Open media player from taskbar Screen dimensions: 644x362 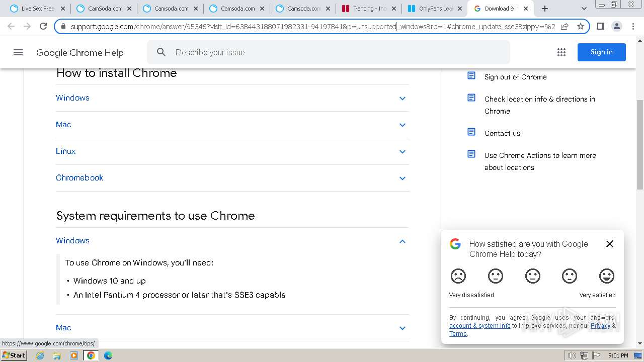(x=74, y=355)
